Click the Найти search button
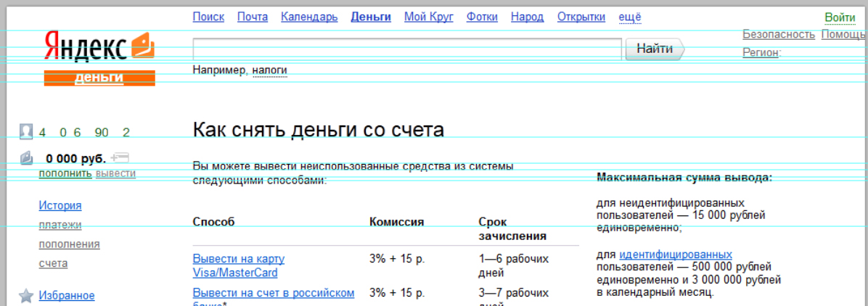The image size is (868, 306). [655, 49]
